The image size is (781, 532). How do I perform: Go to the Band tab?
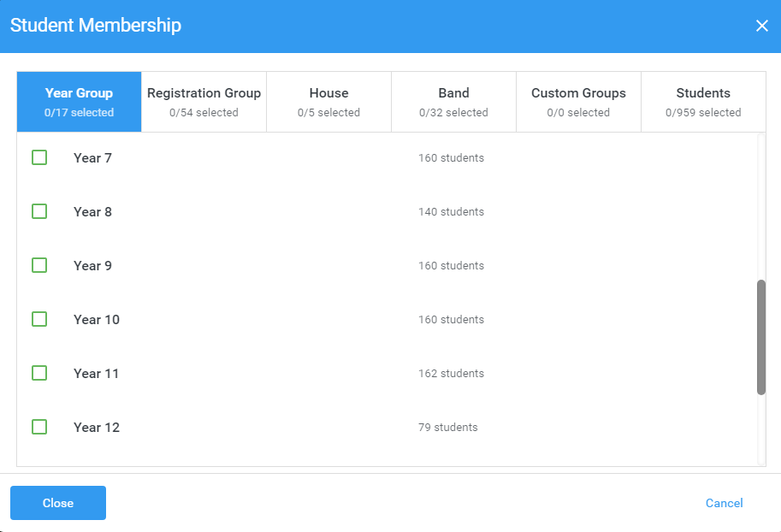click(x=453, y=102)
